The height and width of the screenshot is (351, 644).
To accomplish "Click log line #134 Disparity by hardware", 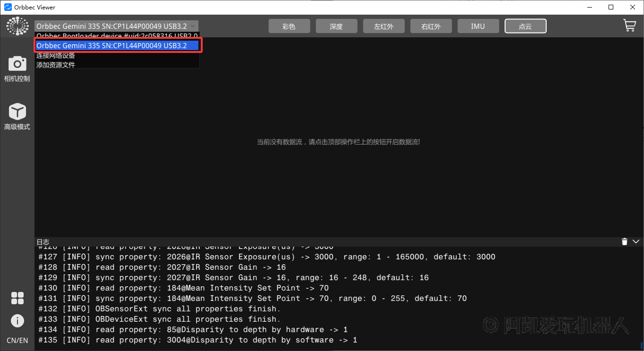I will (x=193, y=330).
